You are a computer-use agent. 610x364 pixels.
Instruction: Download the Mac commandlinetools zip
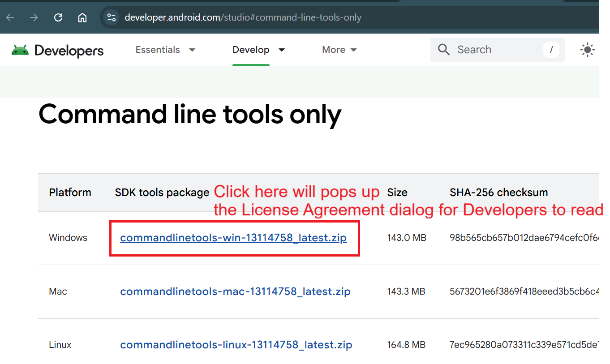pyautogui.click(x=235, y=291)
